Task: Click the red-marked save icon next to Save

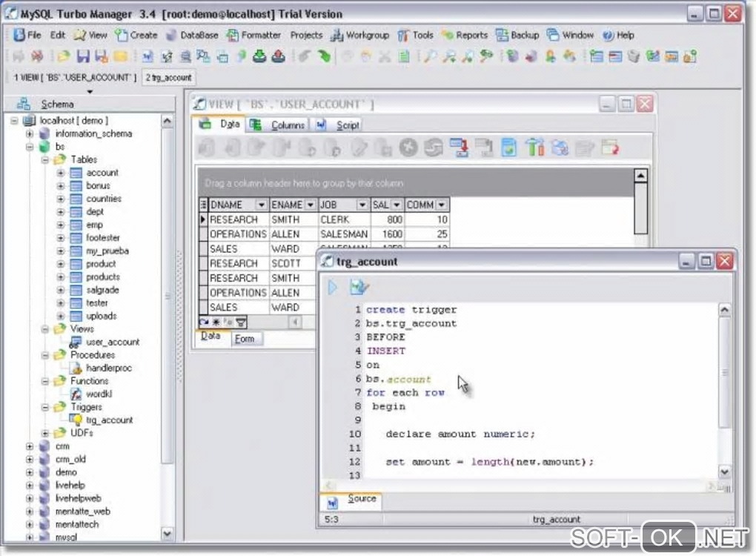Action: click(102, 56)
